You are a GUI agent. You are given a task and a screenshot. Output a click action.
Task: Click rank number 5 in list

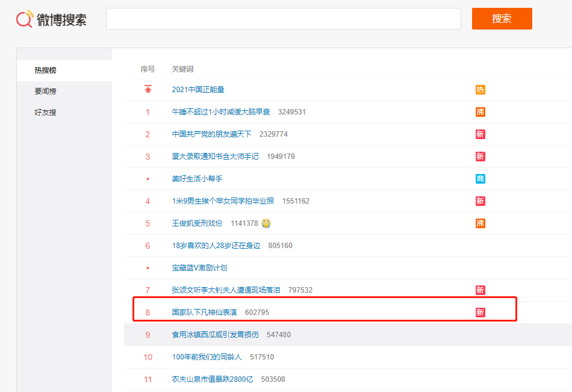pyautogui.click(x=148, y=223)
